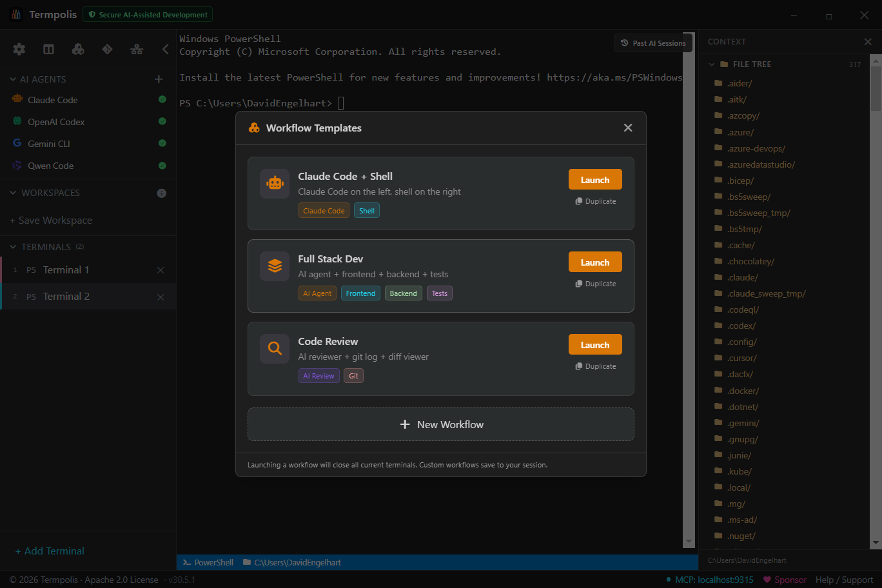Click the .aider/ folder icon in file tree
The width and height of the screenshot is (882, 588).
[x=718, y=83]
